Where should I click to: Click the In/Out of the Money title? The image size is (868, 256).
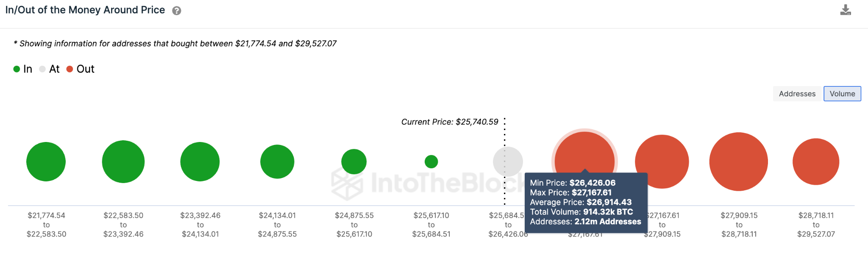point(85,10)
